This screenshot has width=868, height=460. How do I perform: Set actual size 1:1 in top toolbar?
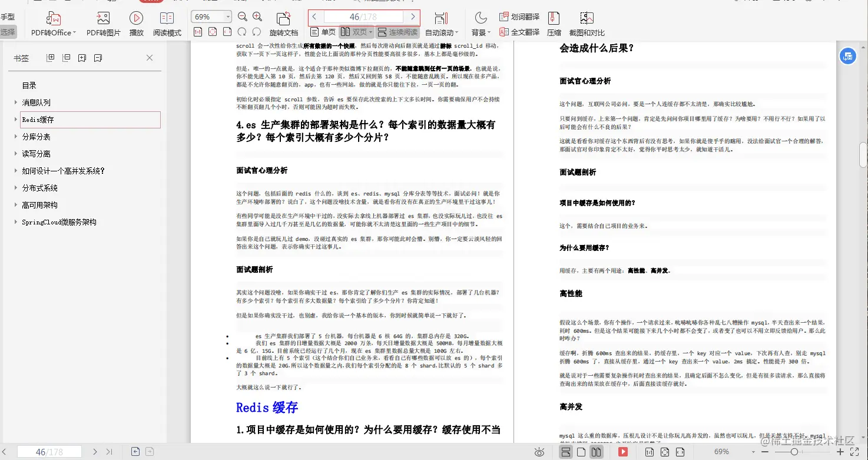198,32
